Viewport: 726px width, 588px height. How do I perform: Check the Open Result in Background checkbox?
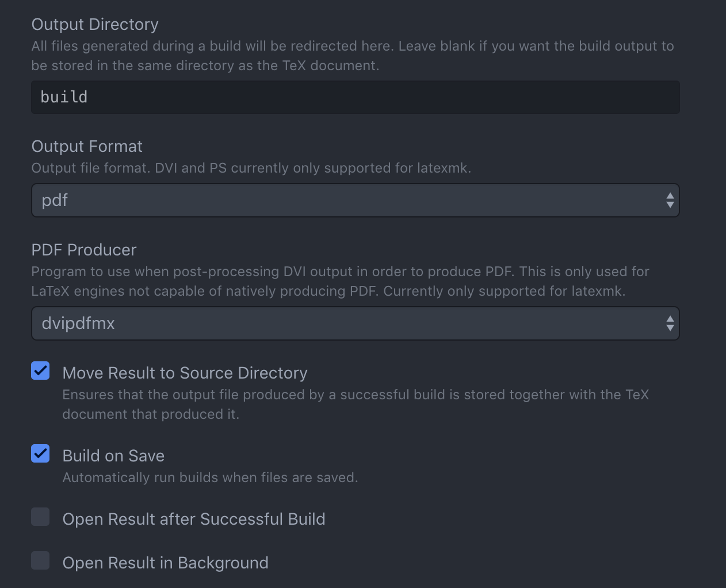click(x=40, y=560)
